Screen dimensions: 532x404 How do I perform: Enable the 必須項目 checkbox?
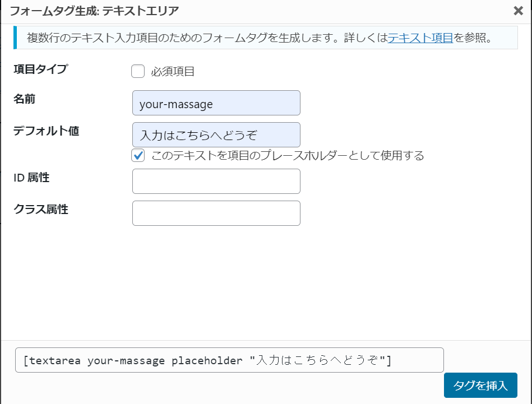coord(138,71)
